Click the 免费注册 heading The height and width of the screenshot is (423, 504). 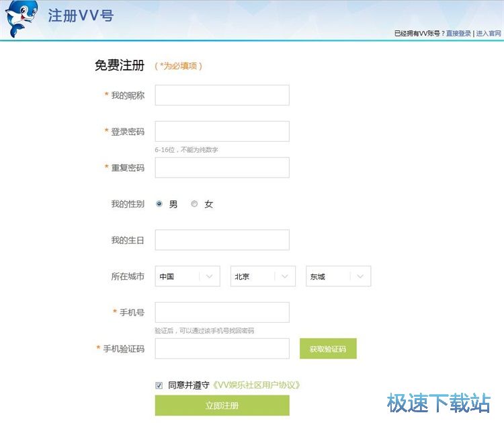[x=120, y=65]
